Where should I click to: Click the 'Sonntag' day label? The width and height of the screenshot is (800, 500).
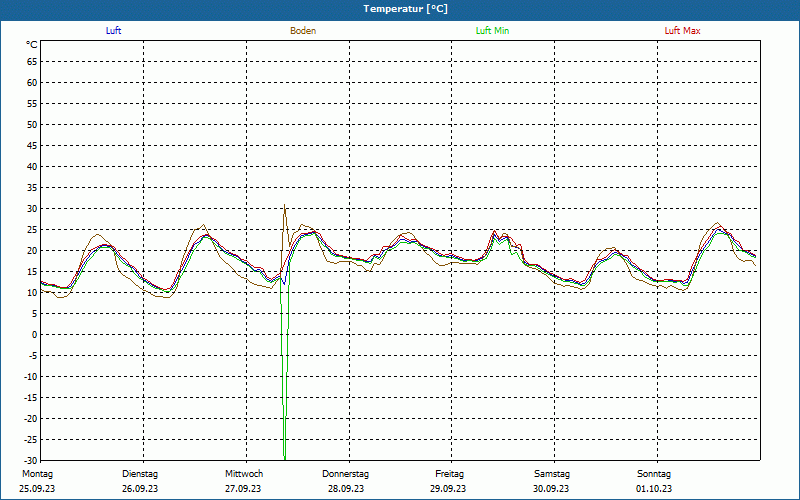pyautogui.click(x=654, y=474)
